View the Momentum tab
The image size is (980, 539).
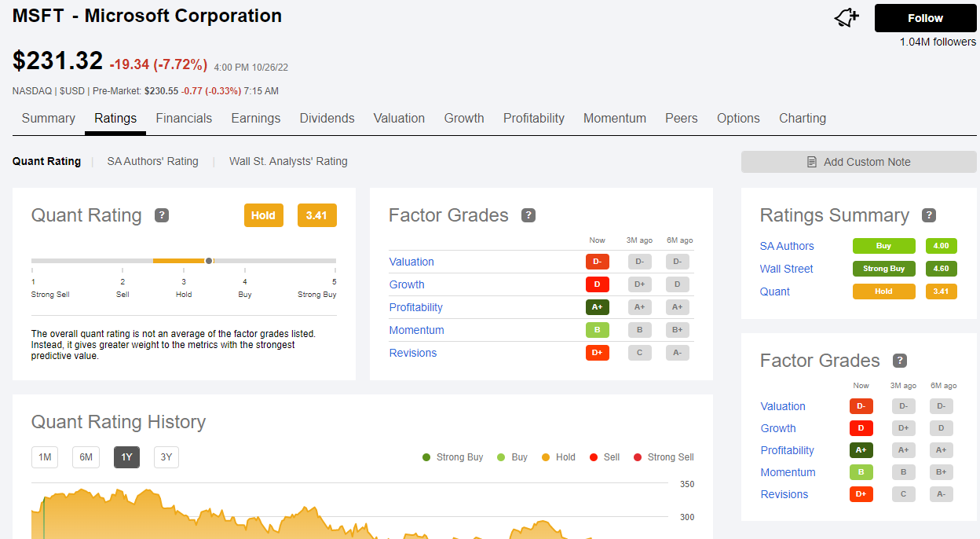(615, 119)
